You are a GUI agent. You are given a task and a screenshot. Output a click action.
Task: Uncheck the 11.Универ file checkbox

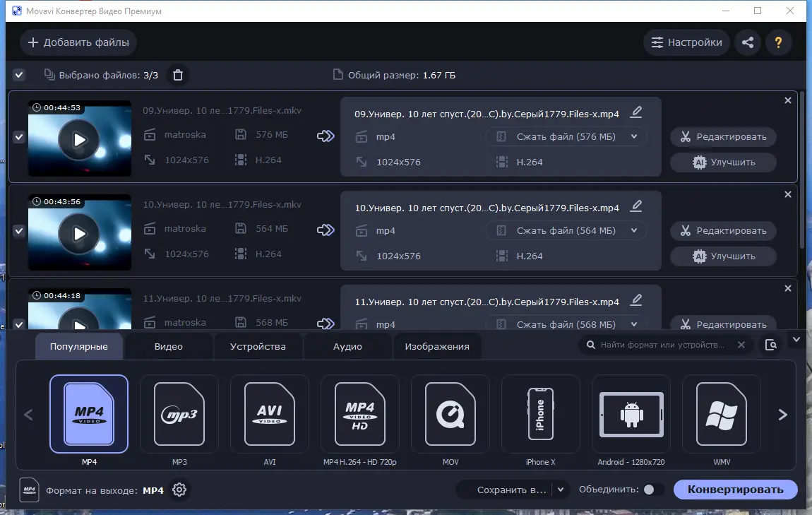click(x=19, y=325)
